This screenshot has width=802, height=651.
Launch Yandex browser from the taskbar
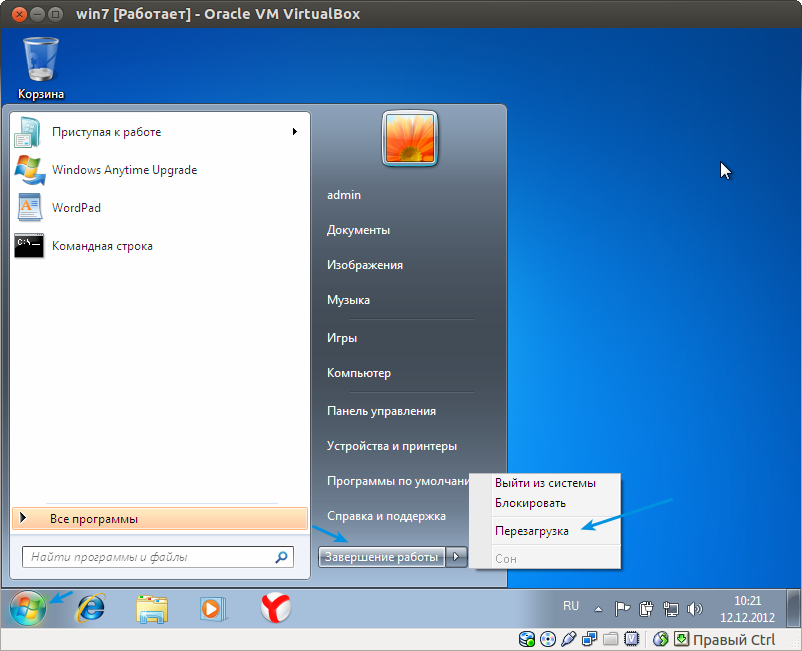(x=276, y=608)
